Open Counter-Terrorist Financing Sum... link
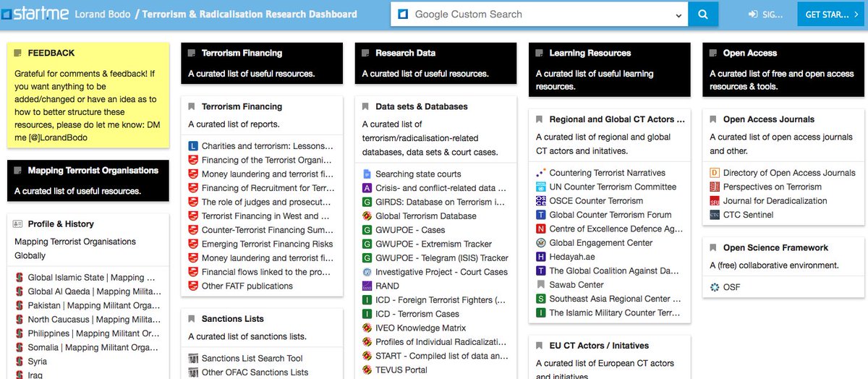 click(267, 230)
